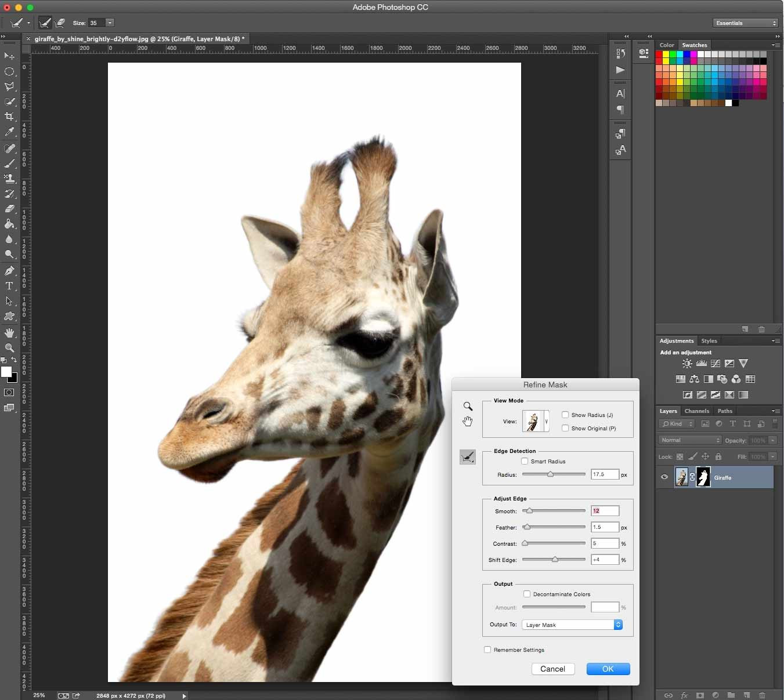Open the Essentials workspace dropdown
Image resolution: width=784 pixels, height=700 pixels.
(745, 23)
